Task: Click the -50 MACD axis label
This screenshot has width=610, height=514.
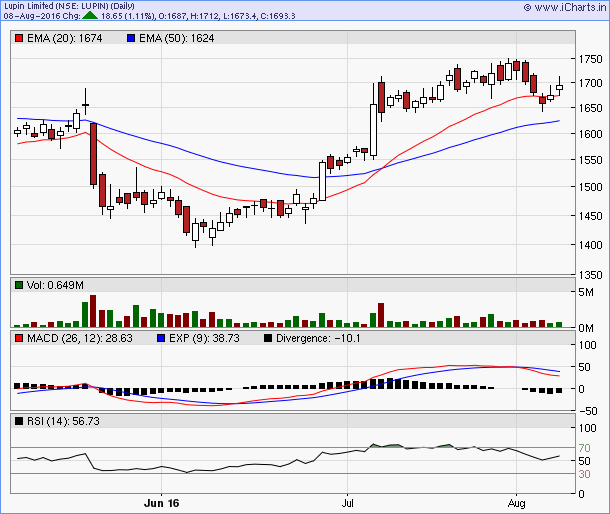Action: tap(588, 411)
